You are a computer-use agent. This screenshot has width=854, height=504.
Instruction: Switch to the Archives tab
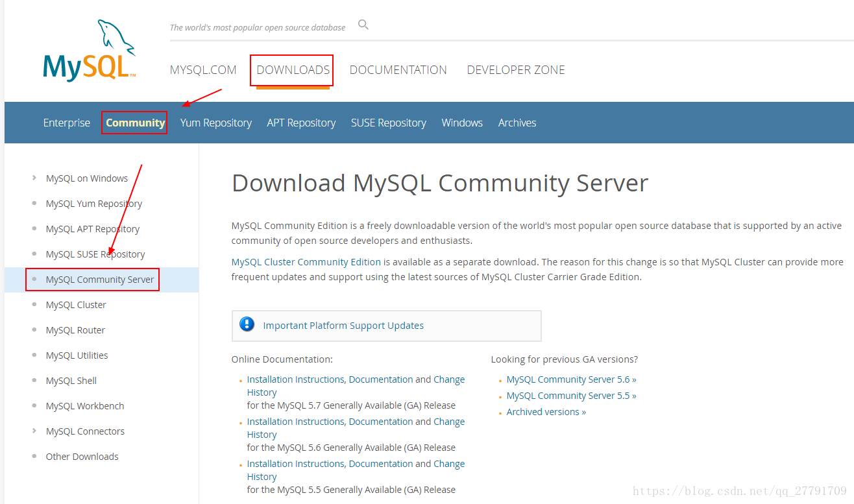pos(517,123)
